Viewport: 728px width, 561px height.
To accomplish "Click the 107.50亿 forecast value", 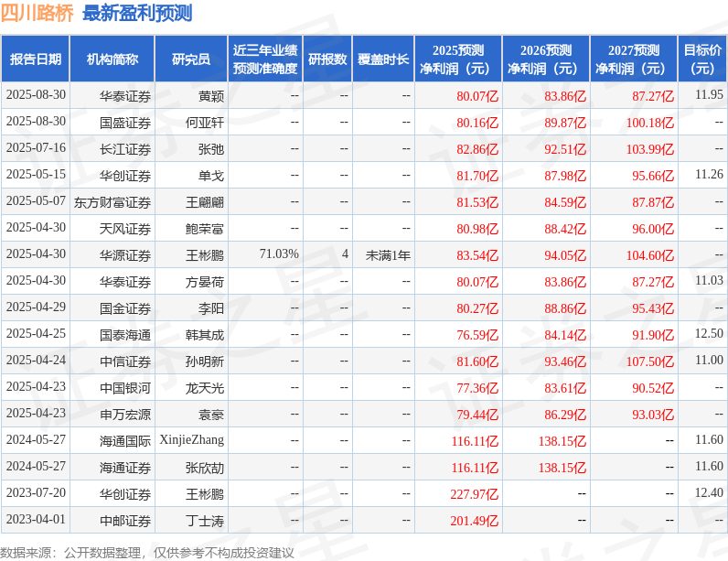I will 650,361.
